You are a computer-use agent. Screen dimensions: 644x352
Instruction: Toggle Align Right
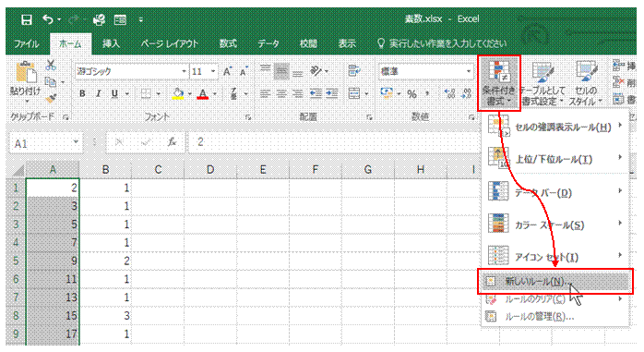297,94
